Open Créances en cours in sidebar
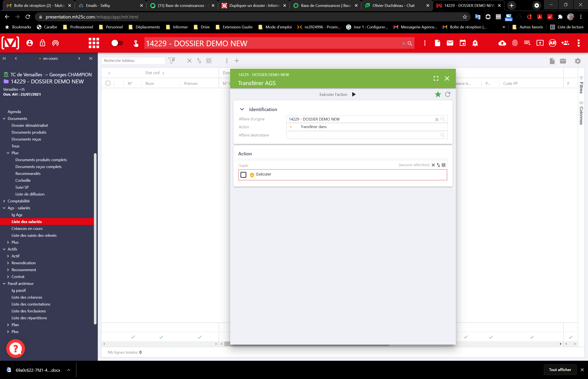This screenshot has height=379, width=588. pos(27,229)
